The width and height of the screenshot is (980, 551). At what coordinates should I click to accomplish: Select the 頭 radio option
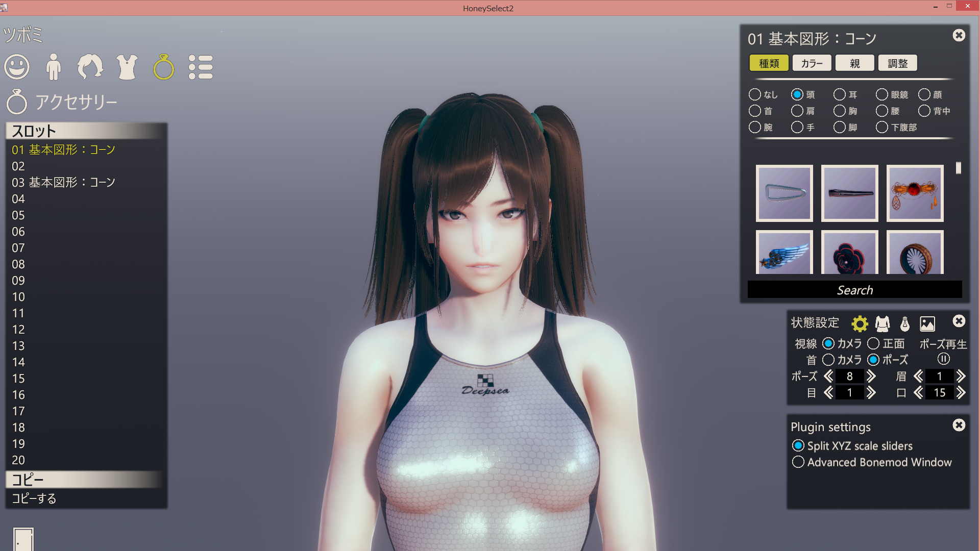click(x=797, y=94)
